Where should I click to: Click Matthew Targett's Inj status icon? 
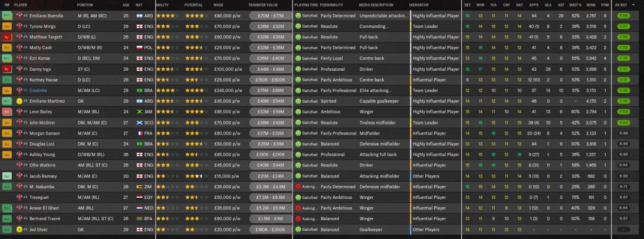(7, 37)
